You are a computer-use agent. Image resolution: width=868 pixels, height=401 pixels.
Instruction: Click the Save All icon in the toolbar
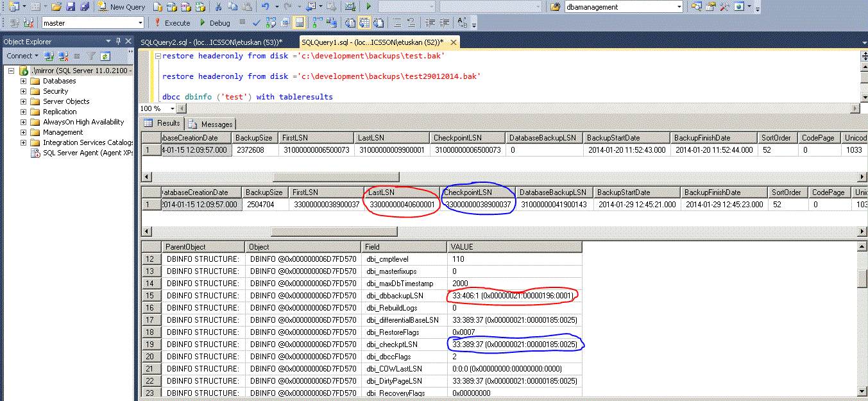pyautogui.click(x=83, y=7)
